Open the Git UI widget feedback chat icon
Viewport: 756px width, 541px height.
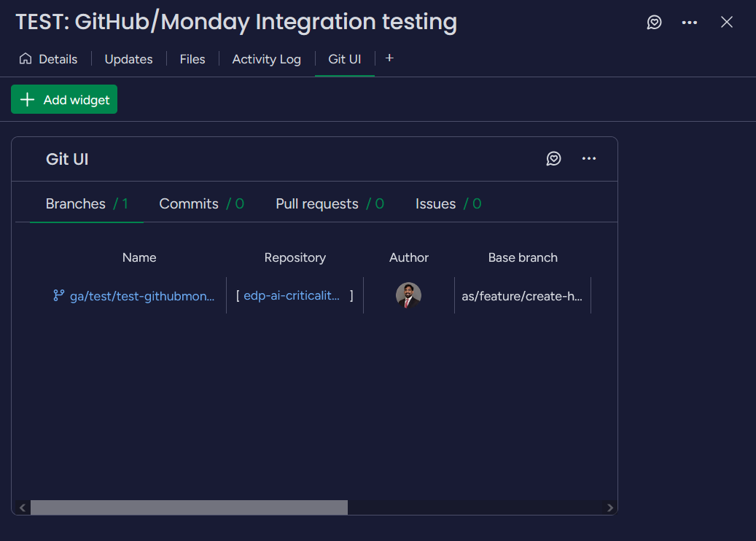coord(553,159)
